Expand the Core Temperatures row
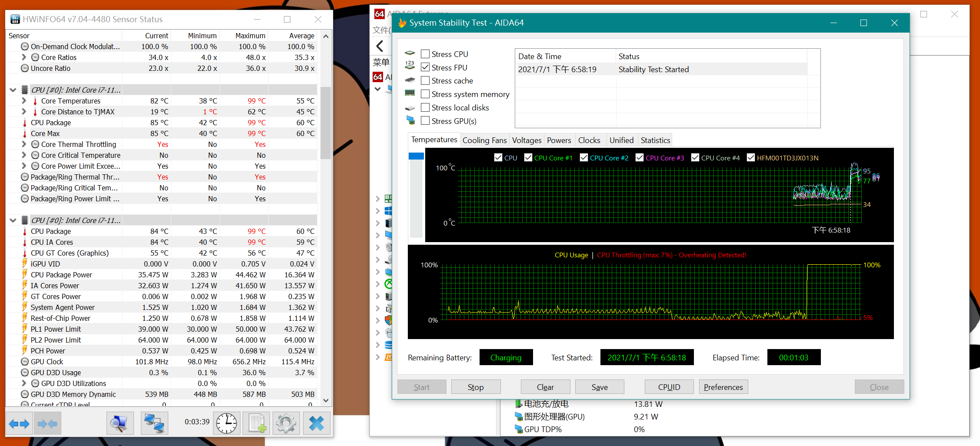The width and height of the screenshot is (980, 446). (x=24, y=101)
